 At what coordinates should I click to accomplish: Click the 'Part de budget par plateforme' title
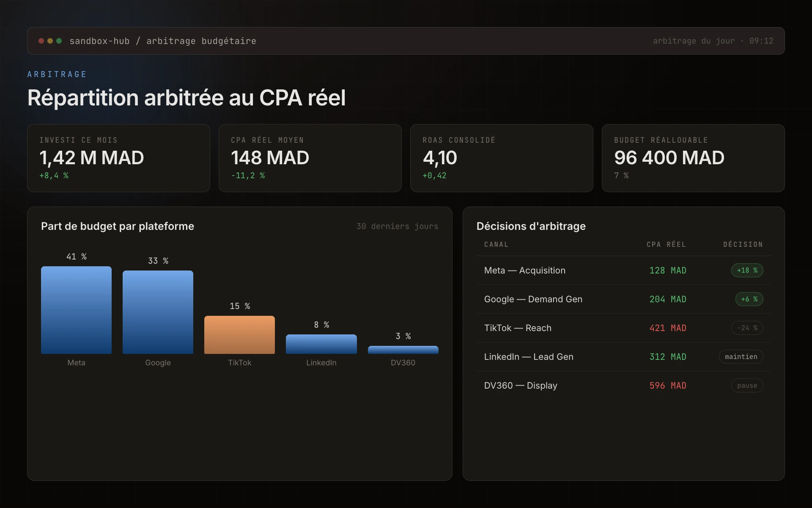tap(118, 226)
